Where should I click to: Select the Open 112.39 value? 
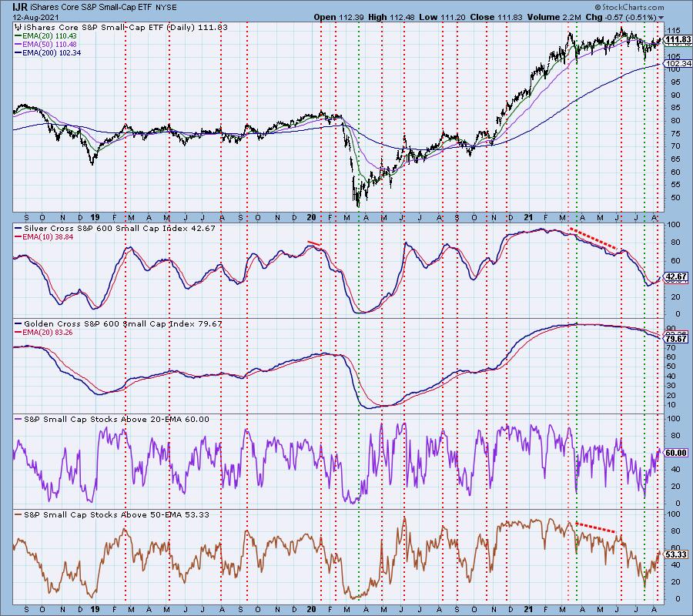pos(339,17)
